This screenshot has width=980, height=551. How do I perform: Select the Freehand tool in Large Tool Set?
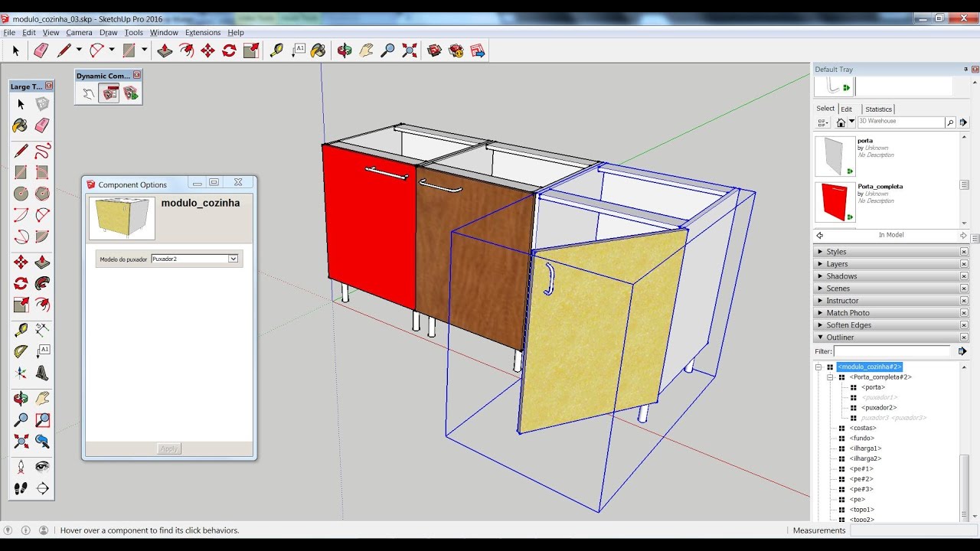pos(42,150)
